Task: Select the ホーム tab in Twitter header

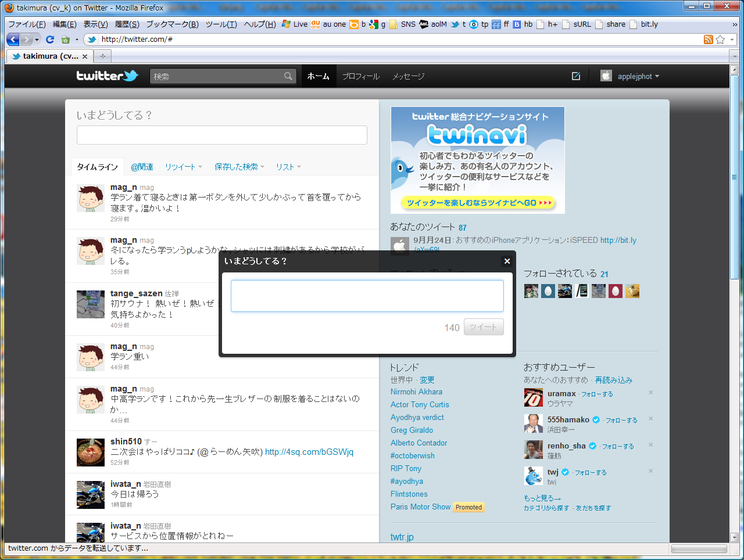Action: tap(319, 76)
